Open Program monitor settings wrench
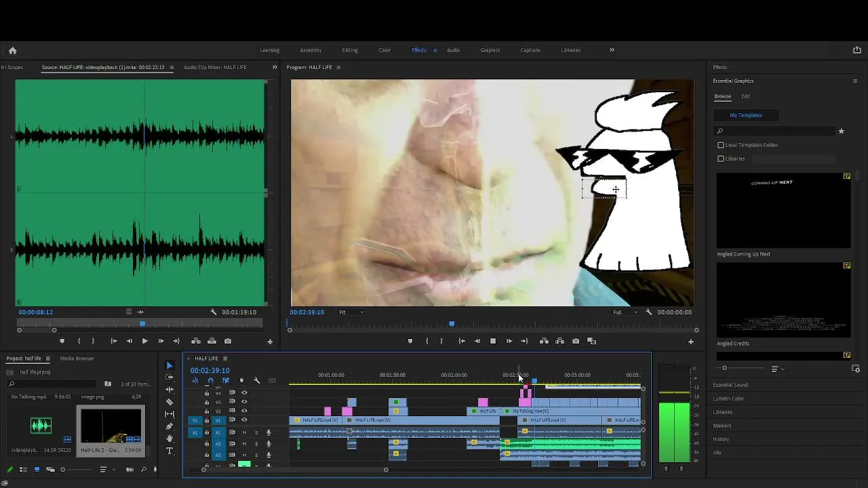Image resolution: width=868 pixels, height=488 pixels. (648, 312)
